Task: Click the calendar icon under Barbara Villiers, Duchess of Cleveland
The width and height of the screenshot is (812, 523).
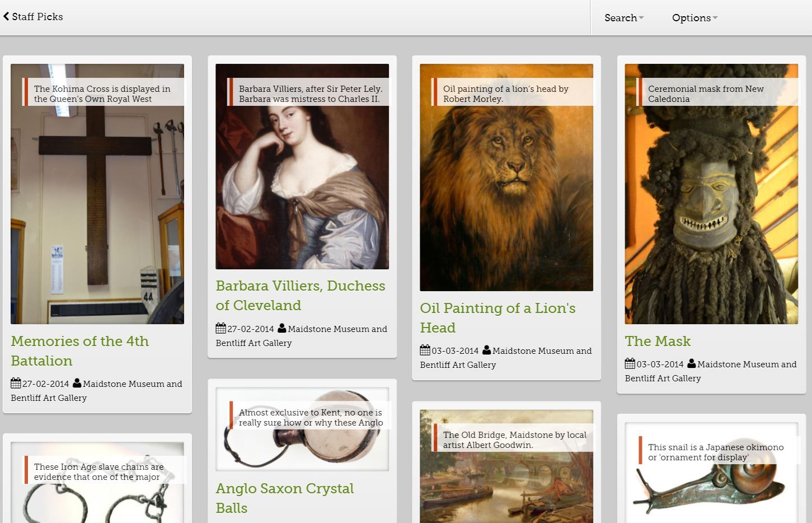Action: [220, 329]
